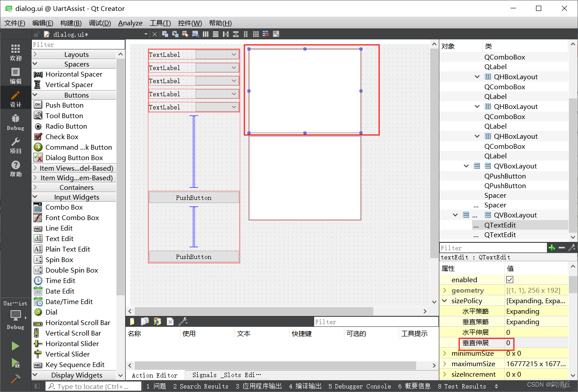Image resolution: width=578 pixels, height=392 pixels.
Task: Open the 1 问题 output pane
Action: pyautogui.click(x=156, y=386)
